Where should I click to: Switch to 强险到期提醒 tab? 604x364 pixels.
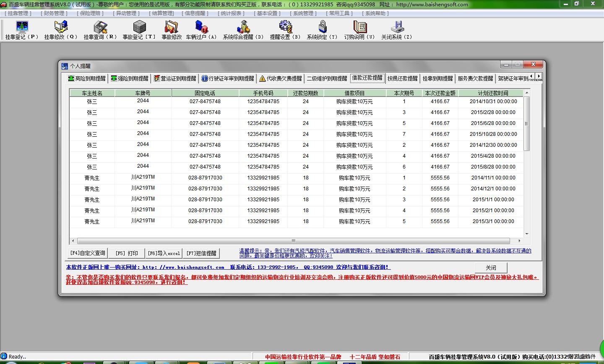(130, 78)
